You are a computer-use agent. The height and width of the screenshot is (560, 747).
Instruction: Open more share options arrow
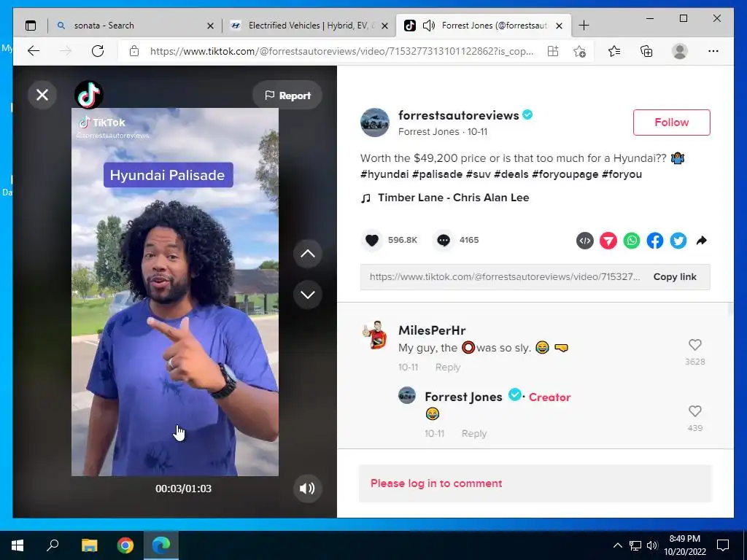tap(701, 241)
